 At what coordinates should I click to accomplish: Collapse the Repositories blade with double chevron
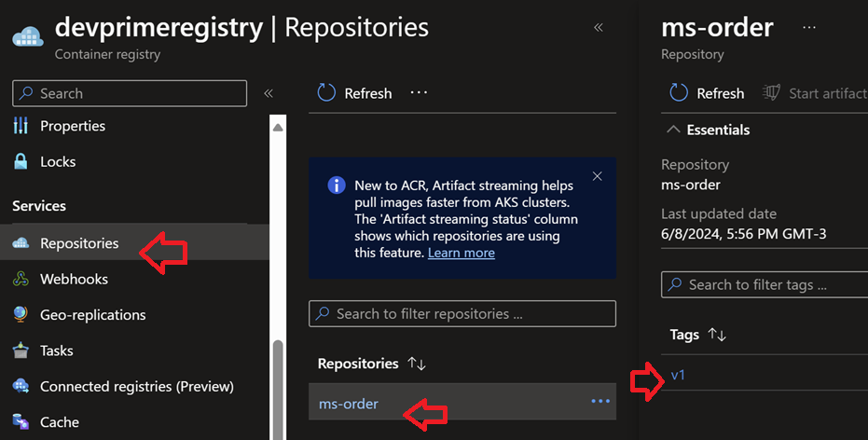(x=599, y=27)
